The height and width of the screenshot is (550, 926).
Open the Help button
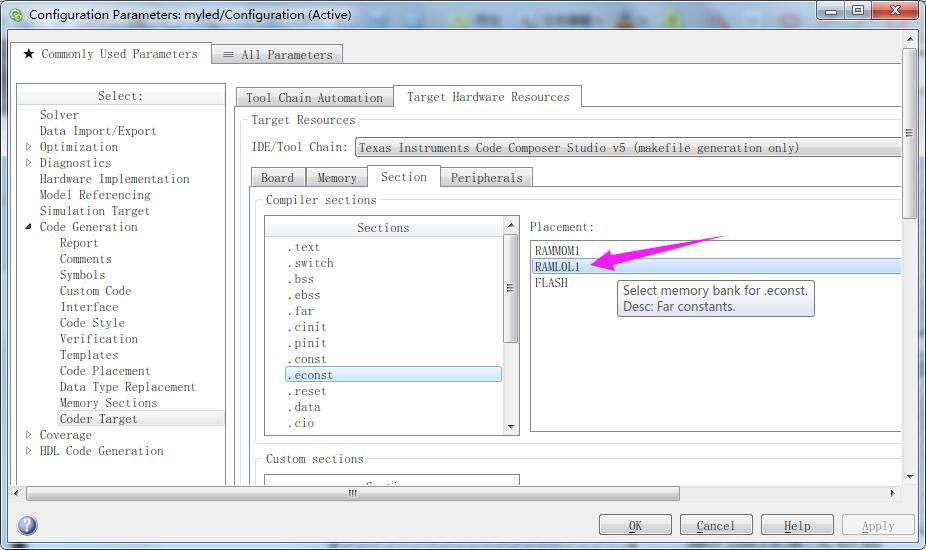(797, 525)
